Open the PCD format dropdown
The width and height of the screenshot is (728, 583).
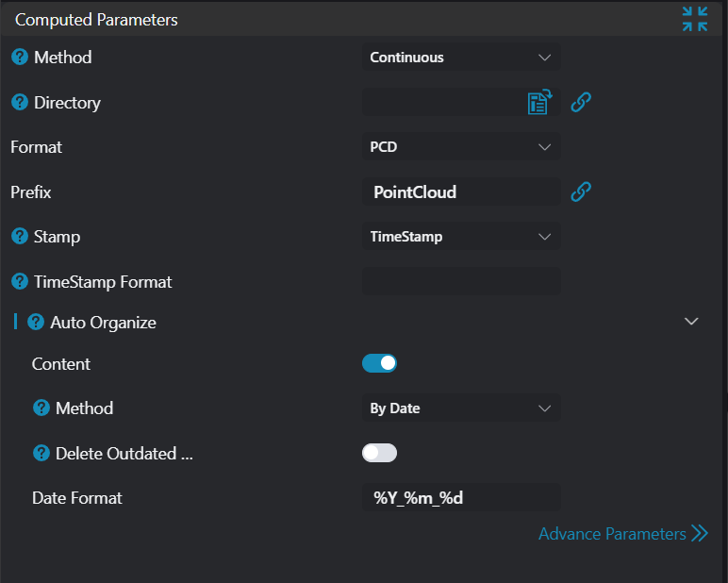(461, 147)
